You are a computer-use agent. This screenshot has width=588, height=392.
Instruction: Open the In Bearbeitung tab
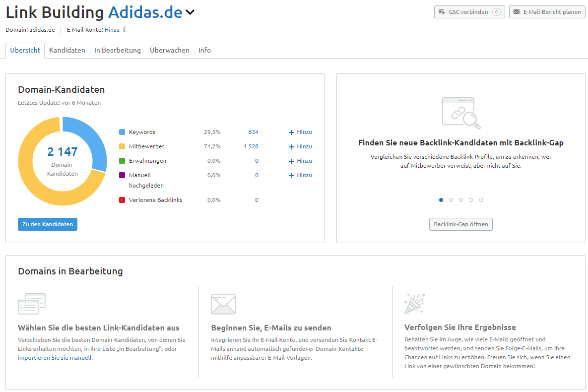118,50
